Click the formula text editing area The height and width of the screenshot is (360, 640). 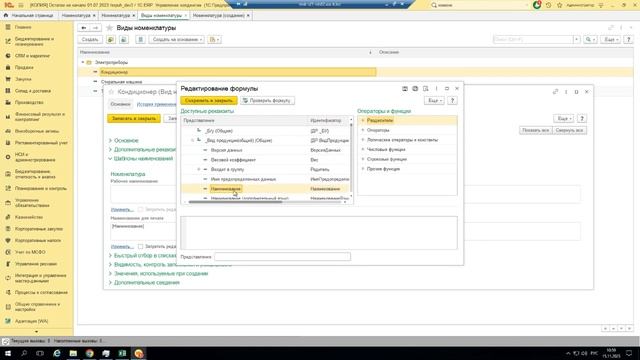coord(319,233)
